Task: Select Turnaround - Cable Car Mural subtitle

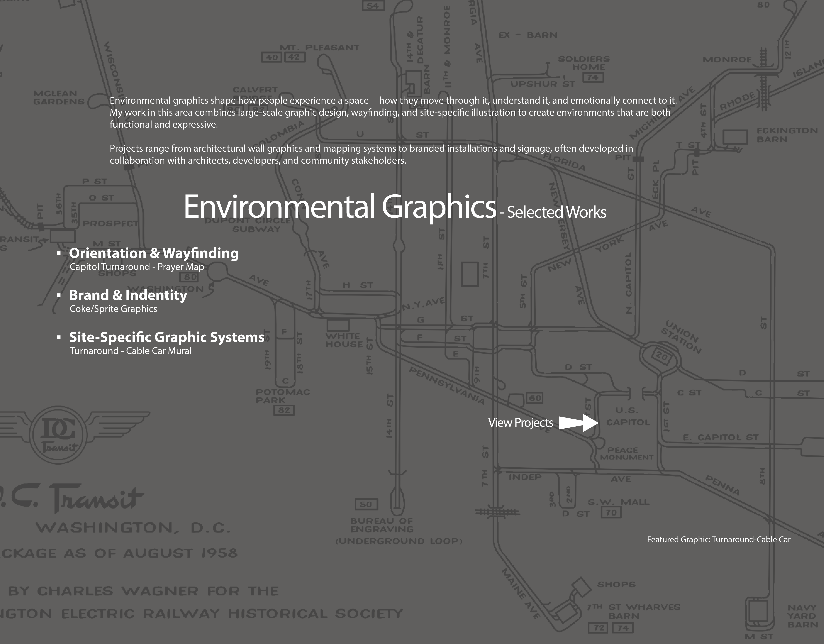Action: coord(131,351)
